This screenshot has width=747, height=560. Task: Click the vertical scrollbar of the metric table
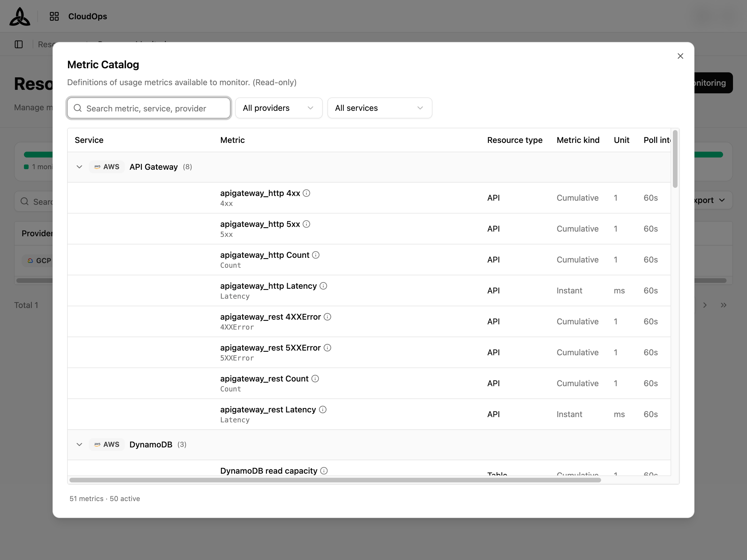point(675,159)
